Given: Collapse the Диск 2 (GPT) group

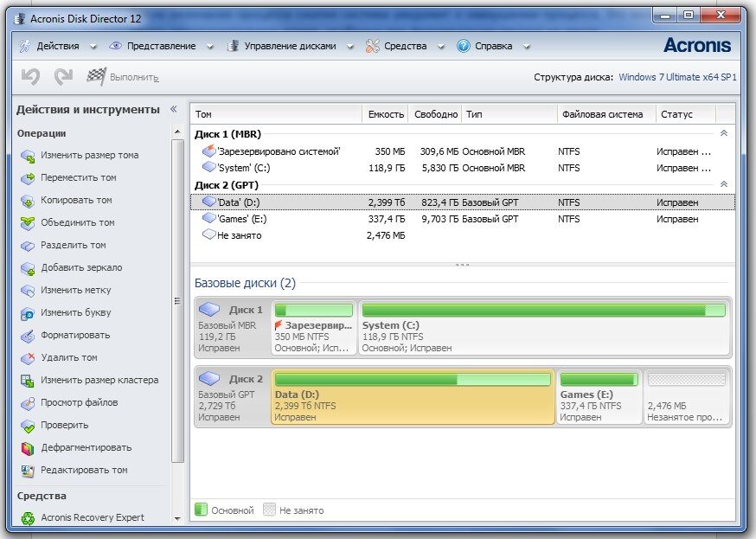Looking at the screenshot, I should (x=724, y=184).
